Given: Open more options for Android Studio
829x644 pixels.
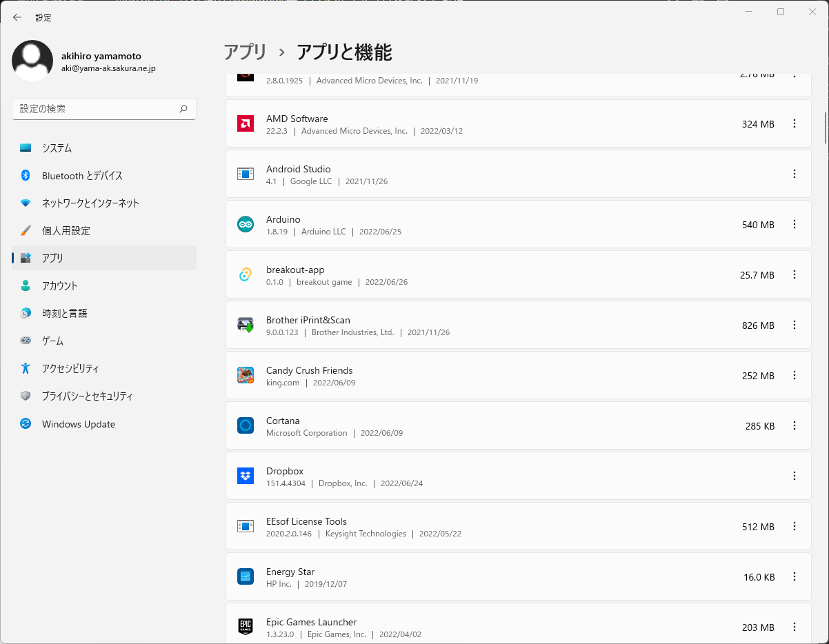Looking at the screenshot, I should 794,174.
